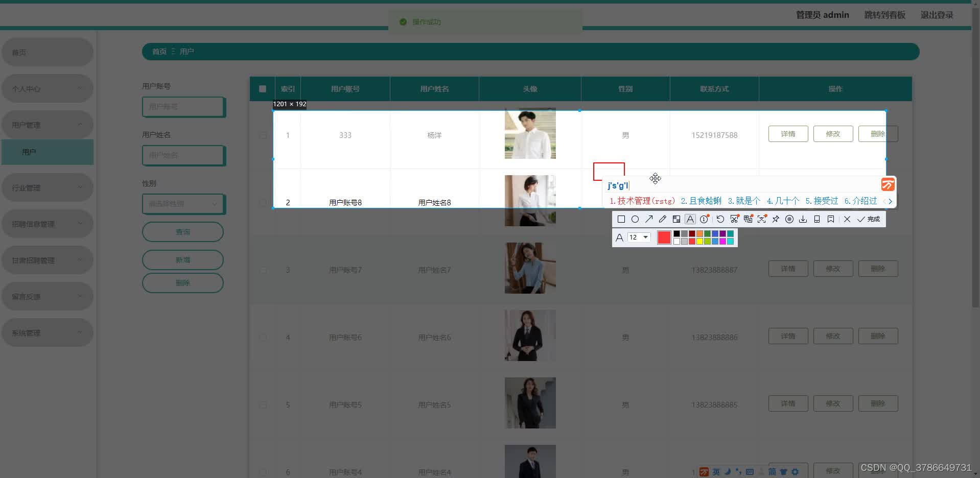Undo the last screenshot annotation
This screenshot has width=980, height=478.
[x=720, y=219]
